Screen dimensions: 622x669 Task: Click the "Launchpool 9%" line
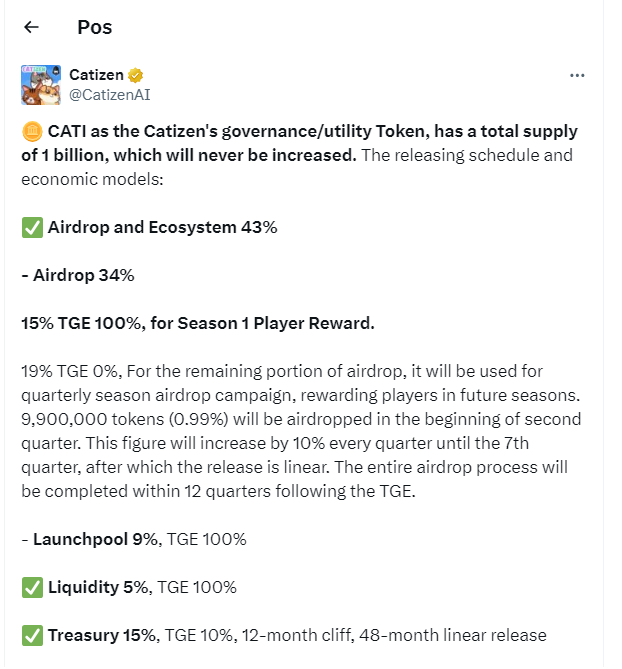pyautogui.click(x=95, y=539)
